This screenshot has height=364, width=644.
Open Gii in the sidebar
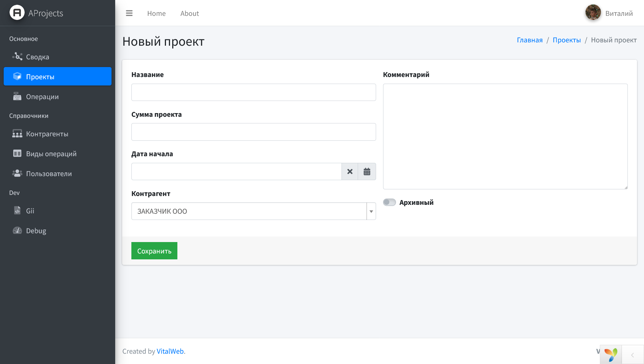[x=57, y=211]
